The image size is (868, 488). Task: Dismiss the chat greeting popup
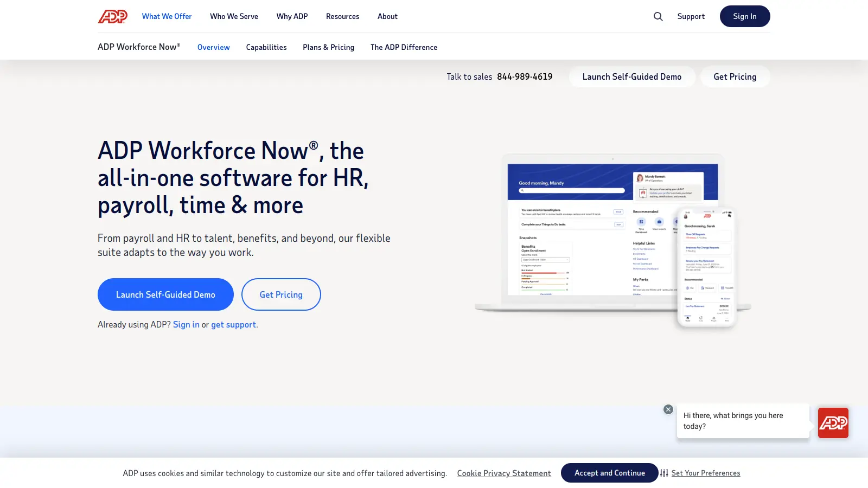(668, 409)
